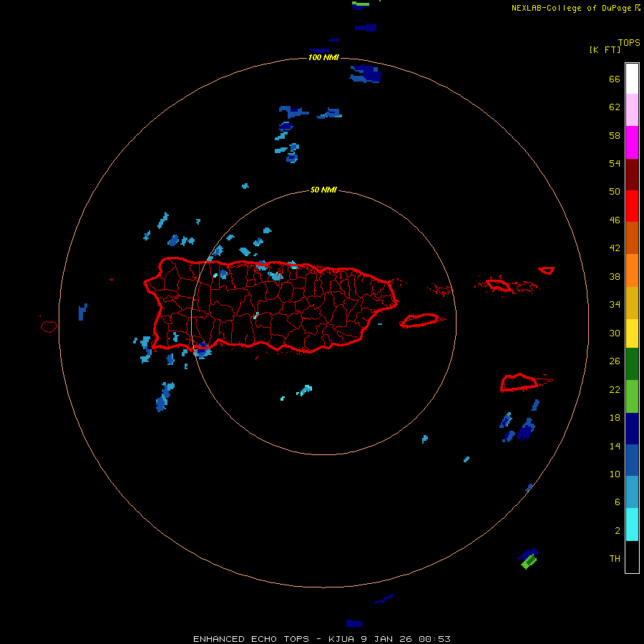Click the bright red 46-50 legend swatch
The width and height of the screenshot is (644, 644).
tap(632, 206)
